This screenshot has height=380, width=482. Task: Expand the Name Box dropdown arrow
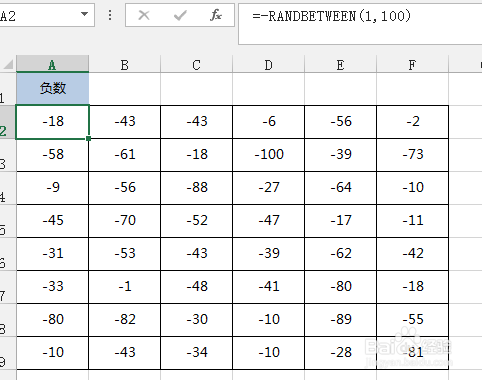coord(84,14)
